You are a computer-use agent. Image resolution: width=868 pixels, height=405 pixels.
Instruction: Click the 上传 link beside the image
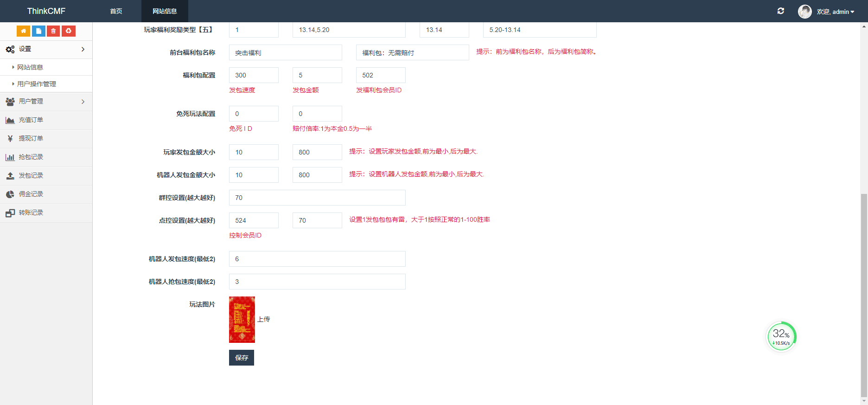[x=264, y=320]
